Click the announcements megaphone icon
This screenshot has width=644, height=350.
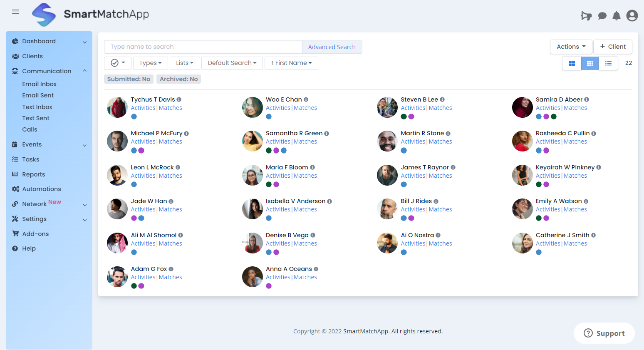(587, 15)
